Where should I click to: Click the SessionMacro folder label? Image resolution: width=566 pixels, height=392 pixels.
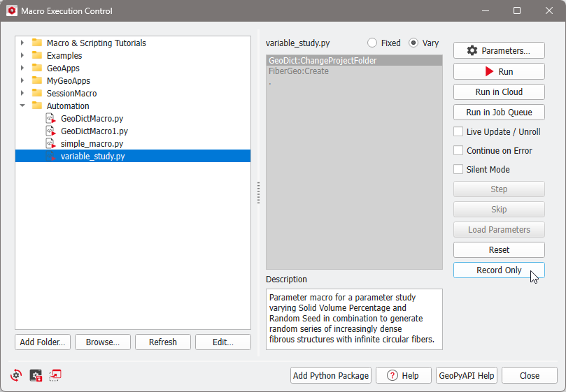71,93
